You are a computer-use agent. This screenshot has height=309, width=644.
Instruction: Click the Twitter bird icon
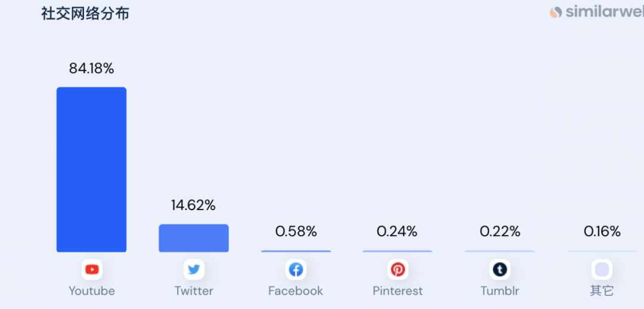click(194, 269)
